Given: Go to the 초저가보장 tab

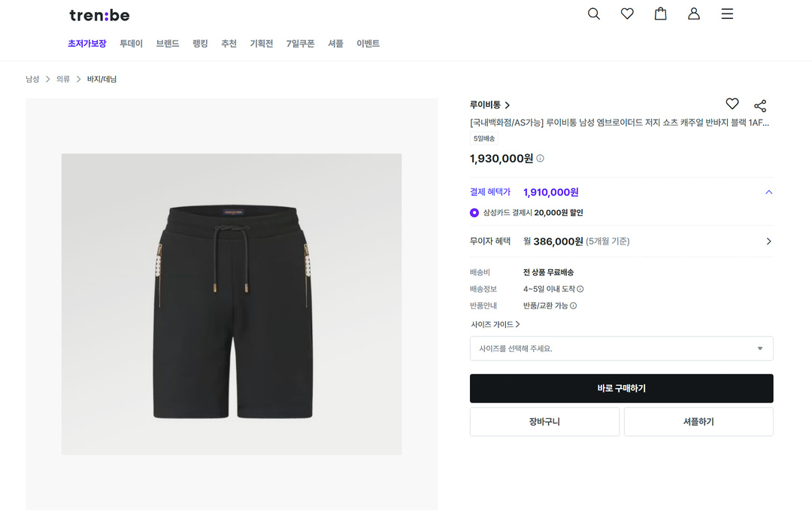Looking at the screenshot, I should coord(87,44).
